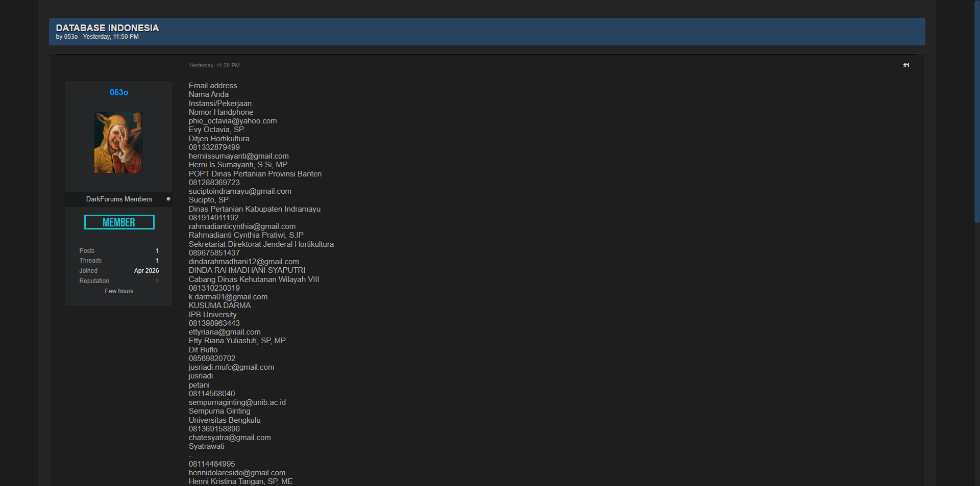
Task: Click the Nomor Handphone header line
Action: pos(221,112)
